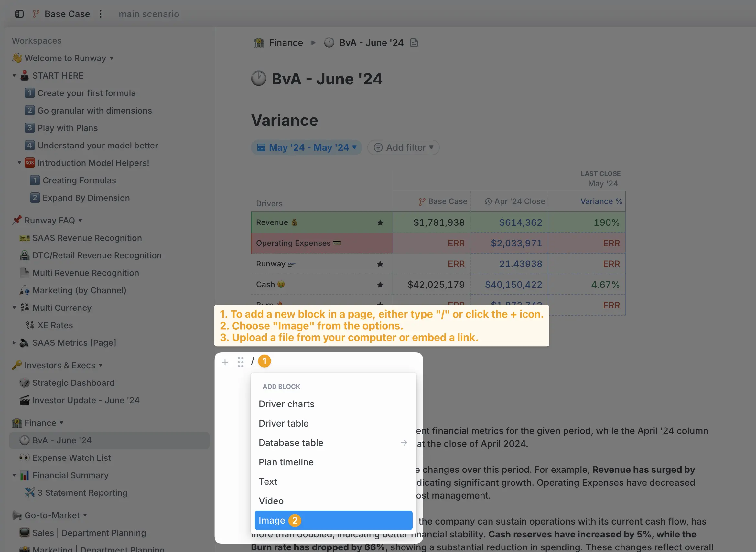Open the Runway FAQ dropdown arrow

pos(80,221)
